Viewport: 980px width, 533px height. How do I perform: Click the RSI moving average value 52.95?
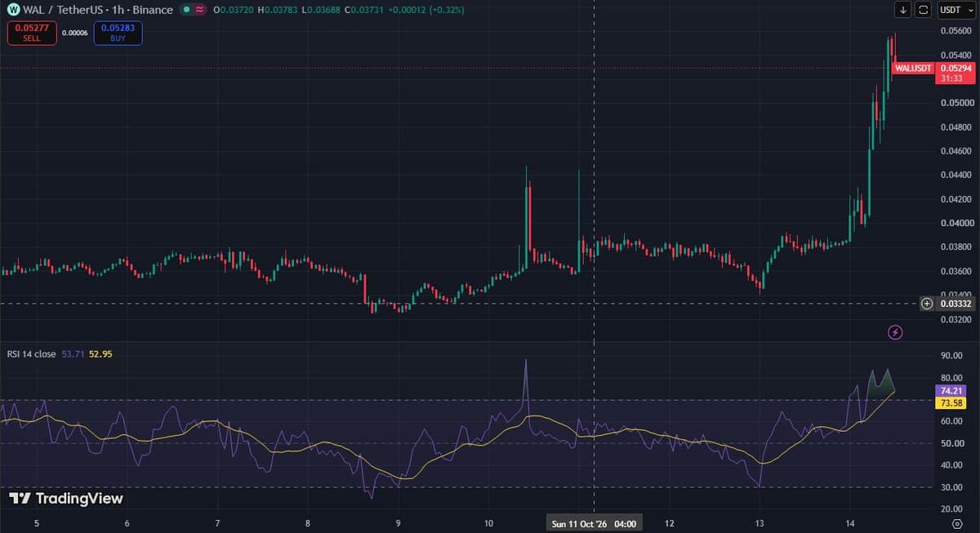click(100, 354)
